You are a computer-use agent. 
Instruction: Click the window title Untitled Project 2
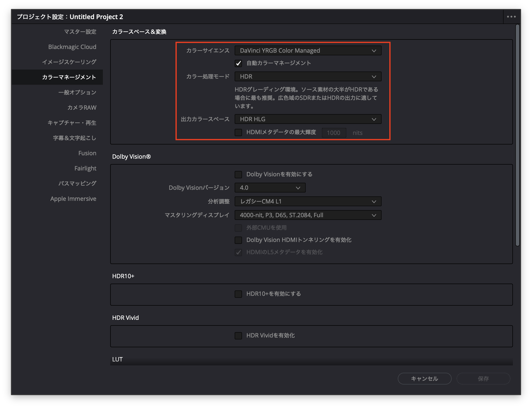96,17
